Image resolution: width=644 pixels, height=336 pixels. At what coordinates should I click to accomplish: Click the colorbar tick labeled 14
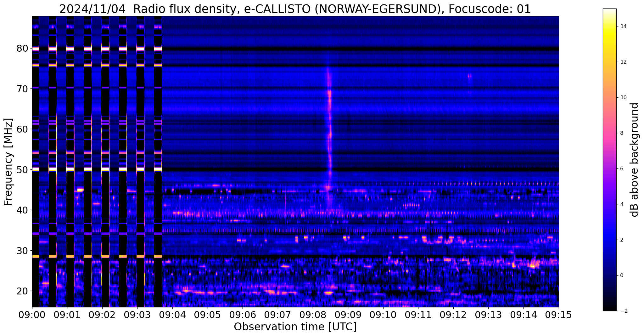click(x=623, y=26)
